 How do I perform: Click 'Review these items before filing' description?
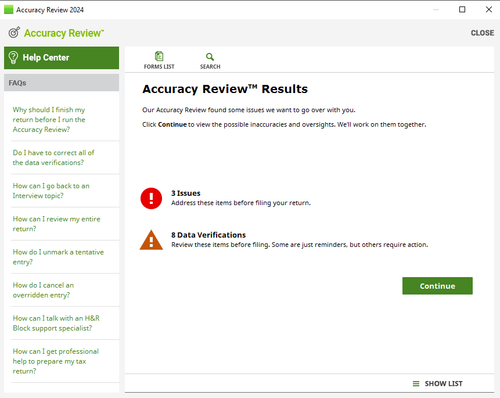300,245
